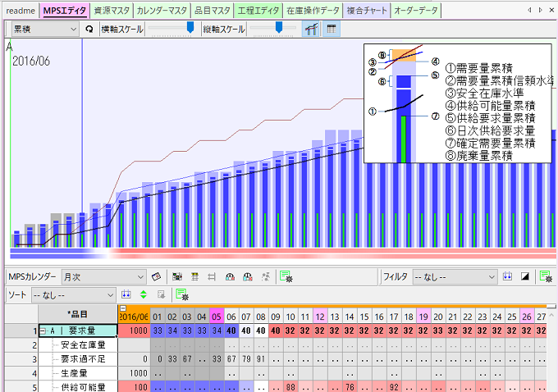Click the green up-down sort arrows icon
This screenshot has height=392, width=558.
point(144,294)
